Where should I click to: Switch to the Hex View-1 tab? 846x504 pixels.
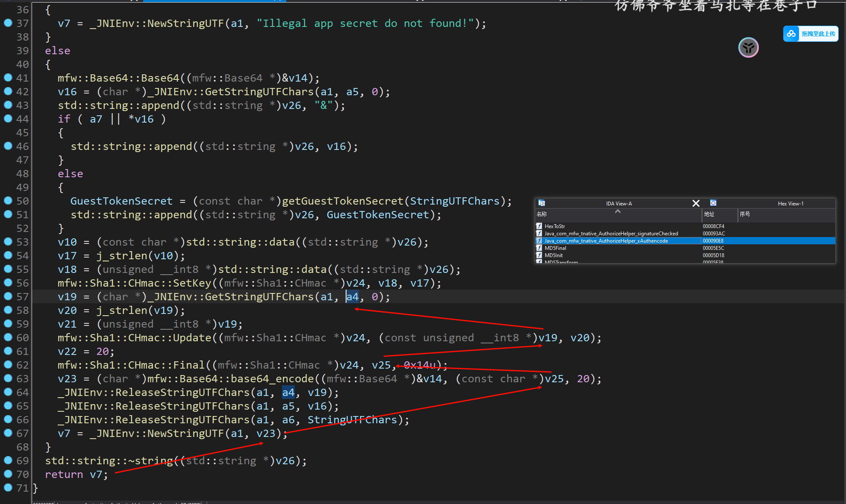coord(790,204)
